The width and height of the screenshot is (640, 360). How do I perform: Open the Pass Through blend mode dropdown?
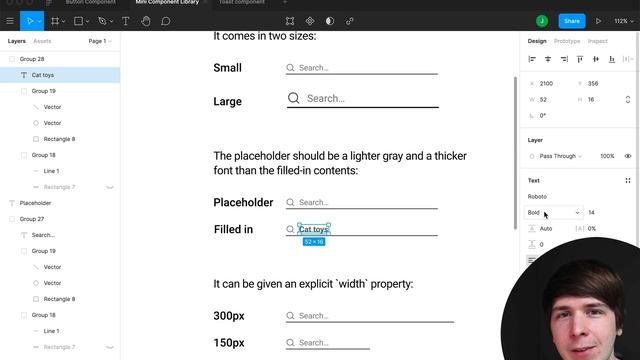(560, 156)
